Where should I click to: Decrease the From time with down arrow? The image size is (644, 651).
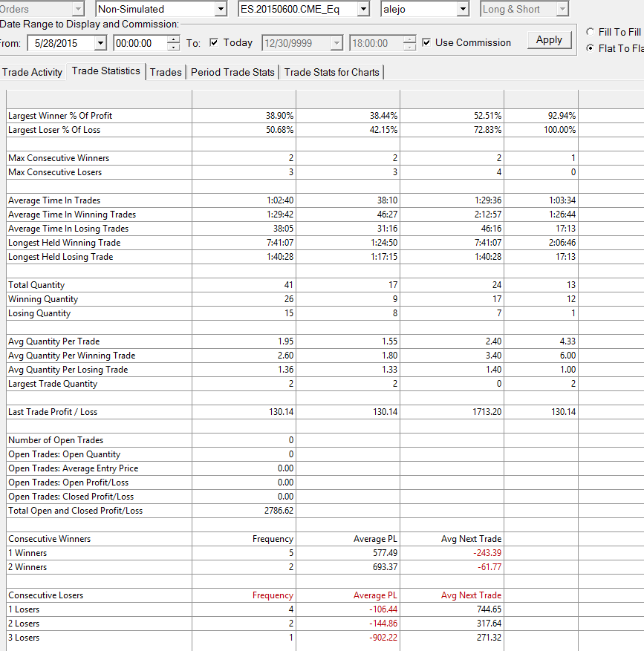(173, 47)
